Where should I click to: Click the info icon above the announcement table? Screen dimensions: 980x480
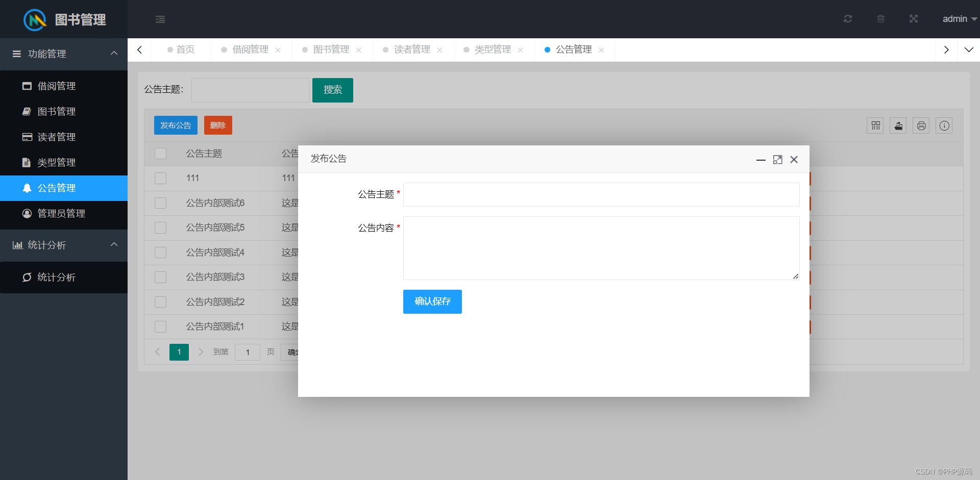[944, 125]
